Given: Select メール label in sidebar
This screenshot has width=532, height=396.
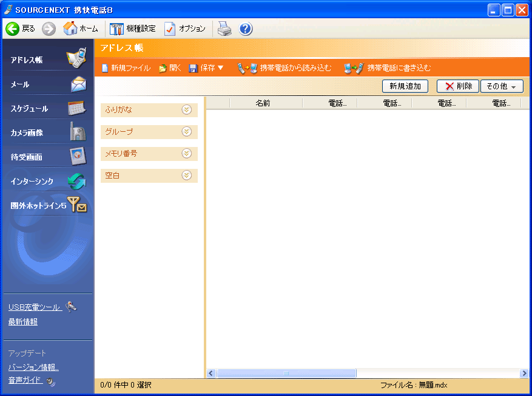Looking at the screenshot, I should click(19, 84).
